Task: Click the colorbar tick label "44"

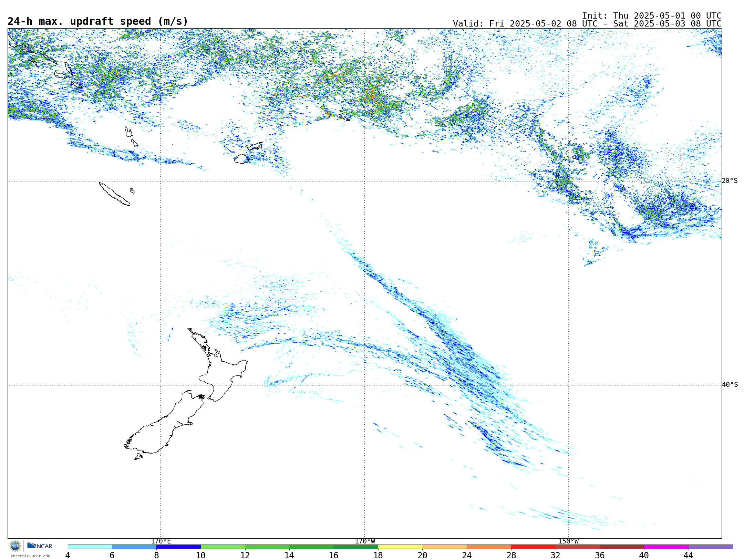Action: 689,556
